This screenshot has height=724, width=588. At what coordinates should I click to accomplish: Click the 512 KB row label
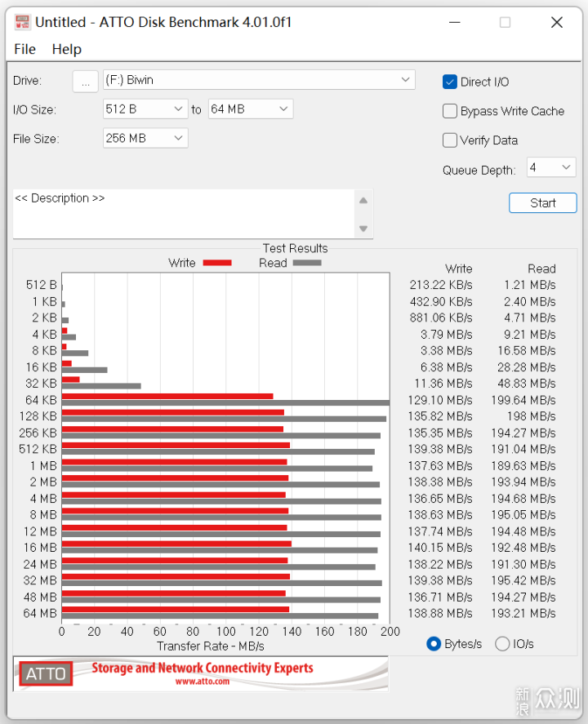(x=38, y=449)
